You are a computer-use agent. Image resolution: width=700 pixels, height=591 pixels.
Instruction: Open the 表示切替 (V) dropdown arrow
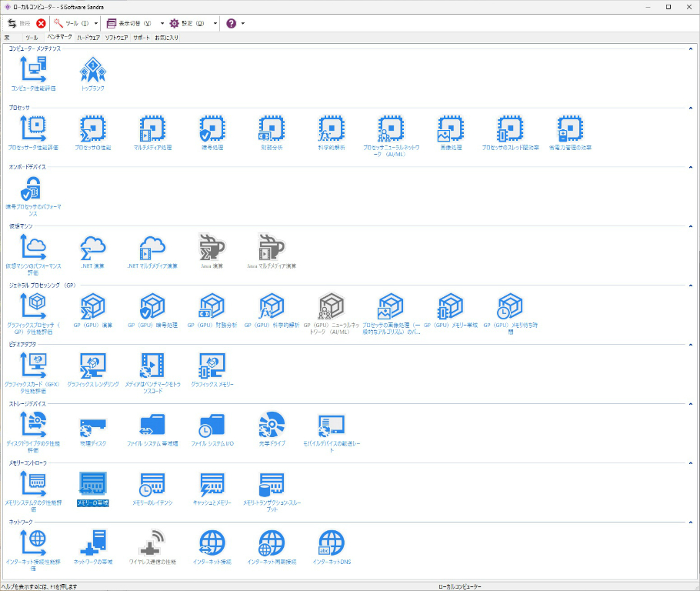(x=162, y=23)
